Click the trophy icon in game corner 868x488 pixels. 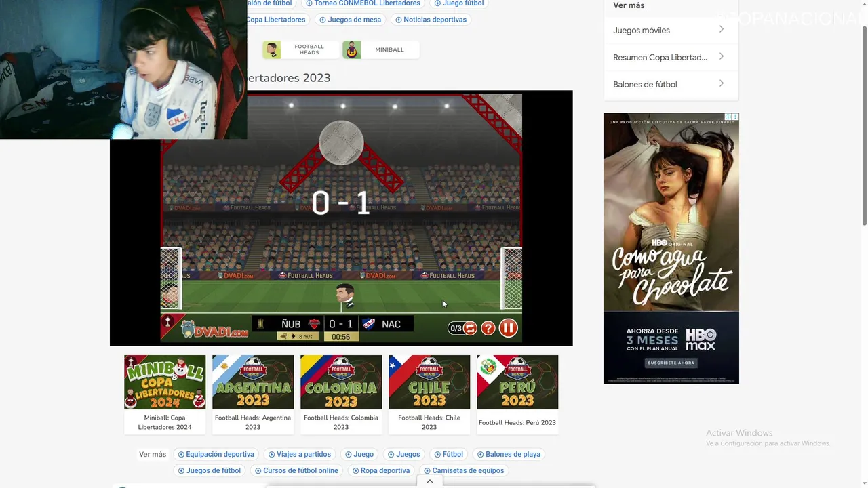[x=167, y=321]
